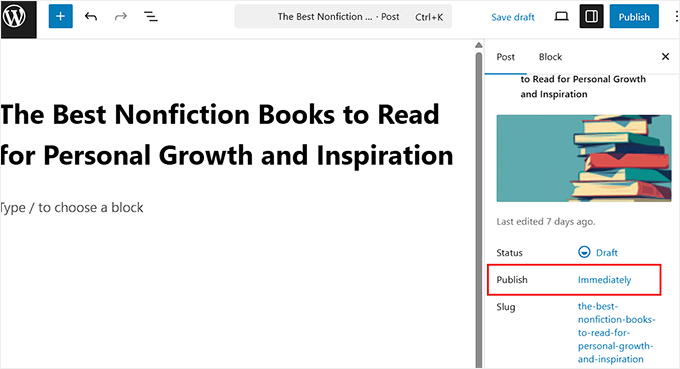Open the post preview device icon
Screen dimensions: 680x369
(561, 16)
